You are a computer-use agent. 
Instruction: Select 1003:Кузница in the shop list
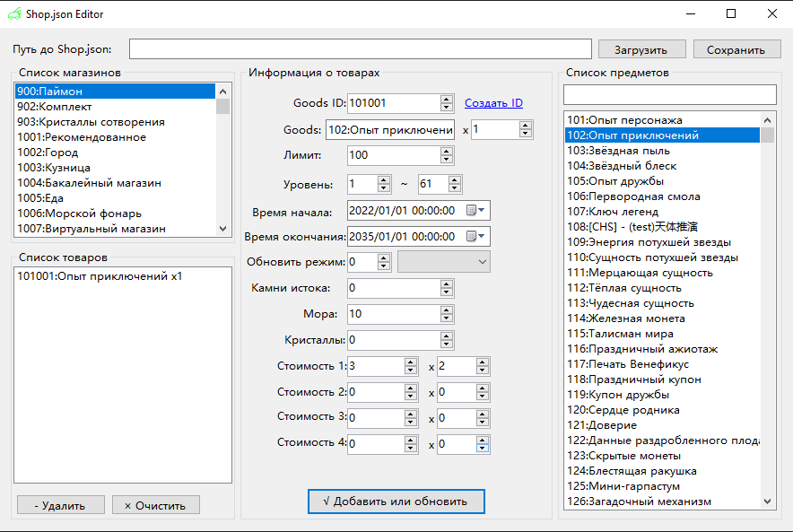54,168
